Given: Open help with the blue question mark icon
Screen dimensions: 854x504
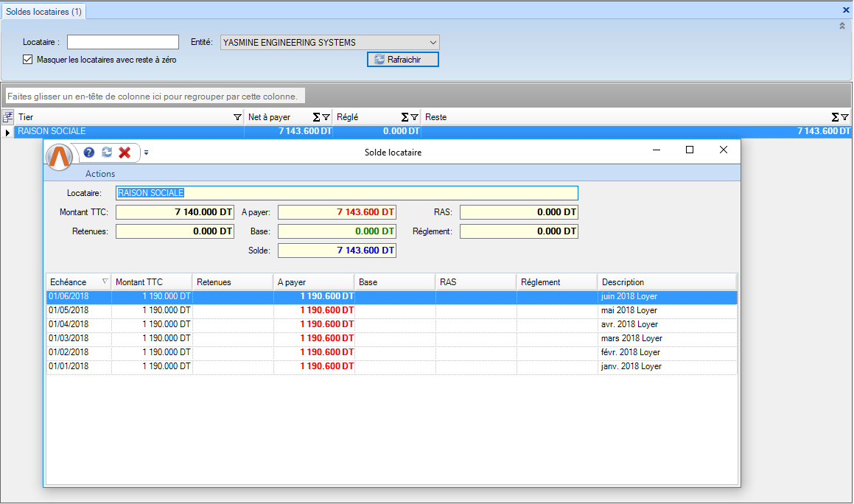Looking at the screenshot, I should [89, 152].
